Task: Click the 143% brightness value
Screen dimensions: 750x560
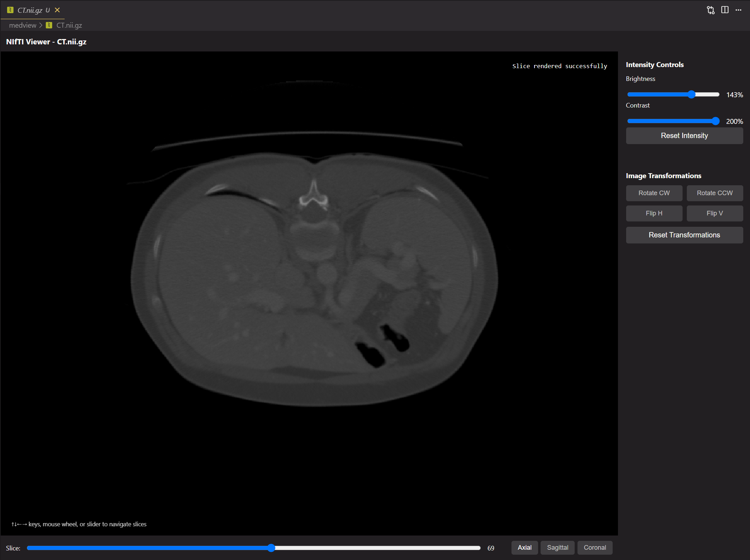Action: coord(734,95)
